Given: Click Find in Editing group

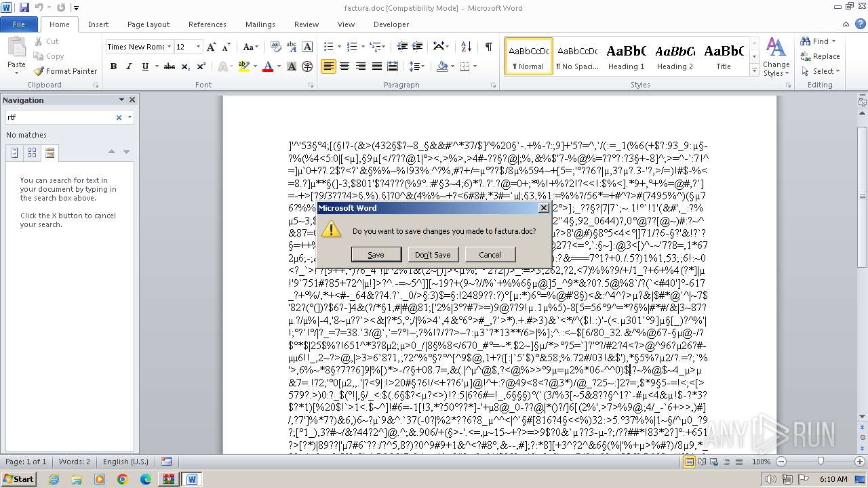Looking at the screenshot, I should (816, 41).
